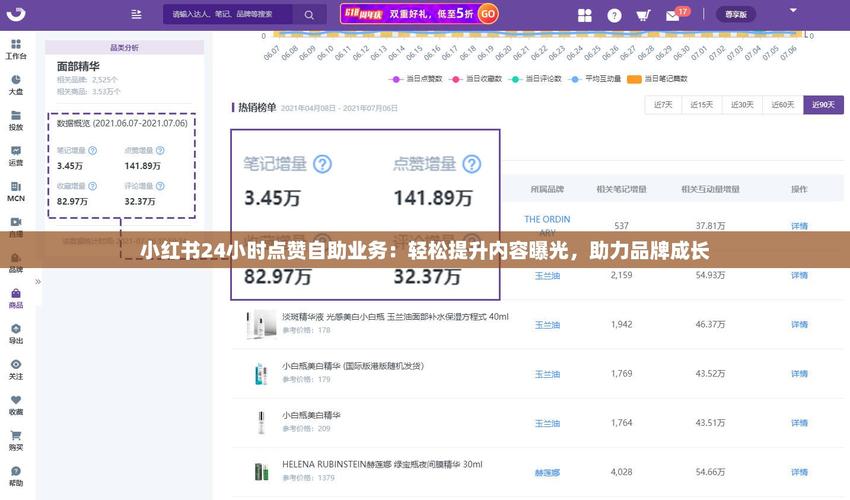The height and width of the screenshot is (500, 850).
Task: Click help icon beside small 收藏增量 label
Action: coord(93,186)
